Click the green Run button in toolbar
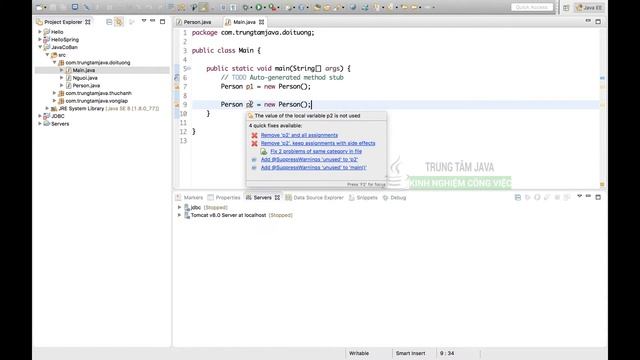This screenshot has width=640, height=360. coord(259,7)
